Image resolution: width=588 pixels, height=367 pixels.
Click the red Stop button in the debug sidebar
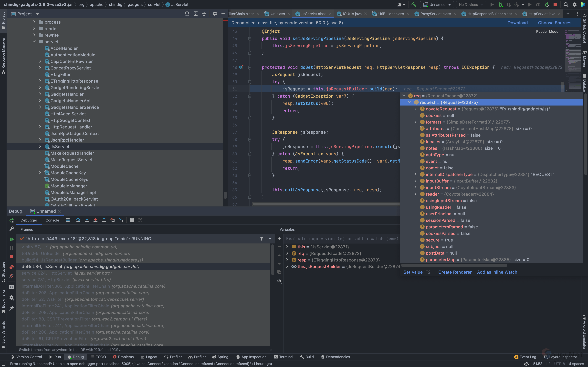pyautogui.click(x=11, y=257)
